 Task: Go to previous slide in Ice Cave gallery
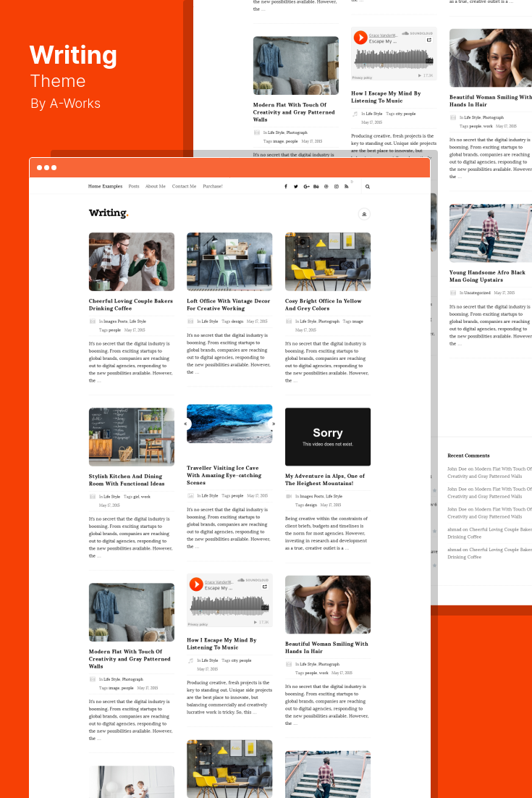click(x=185, y=424)
